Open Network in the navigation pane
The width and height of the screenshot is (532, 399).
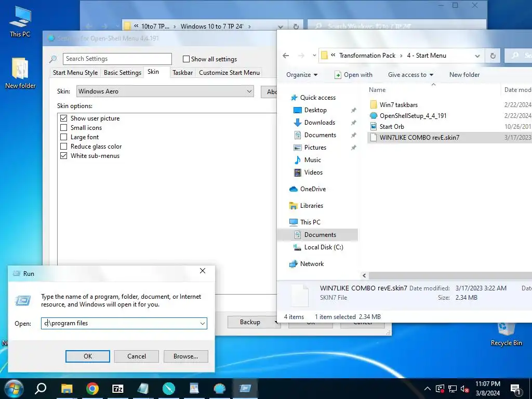click(307, 264)
